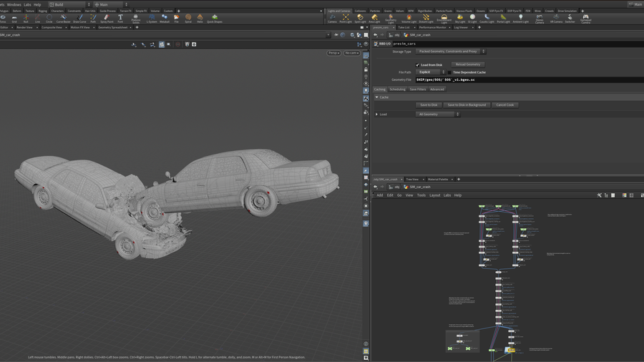Open the File Path Explicit dropdown
Image resolution: width=644 pixels, height=362 pixels.
click(431, 72)
